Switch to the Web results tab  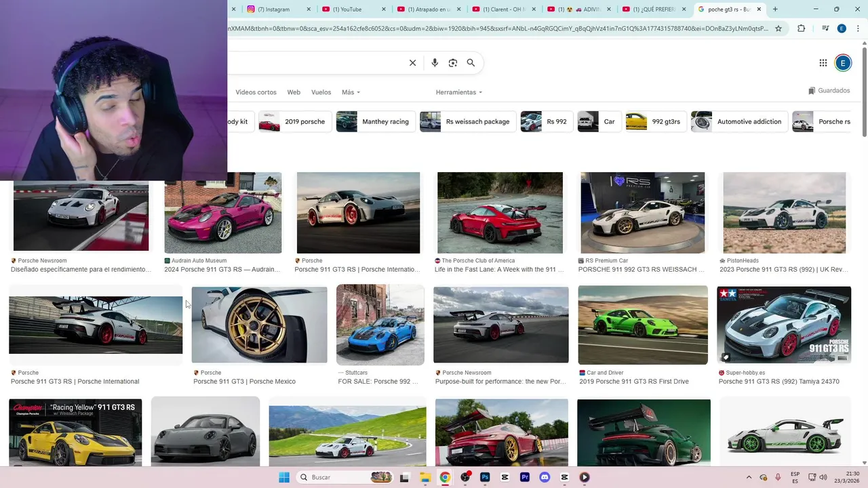point(294,92)
